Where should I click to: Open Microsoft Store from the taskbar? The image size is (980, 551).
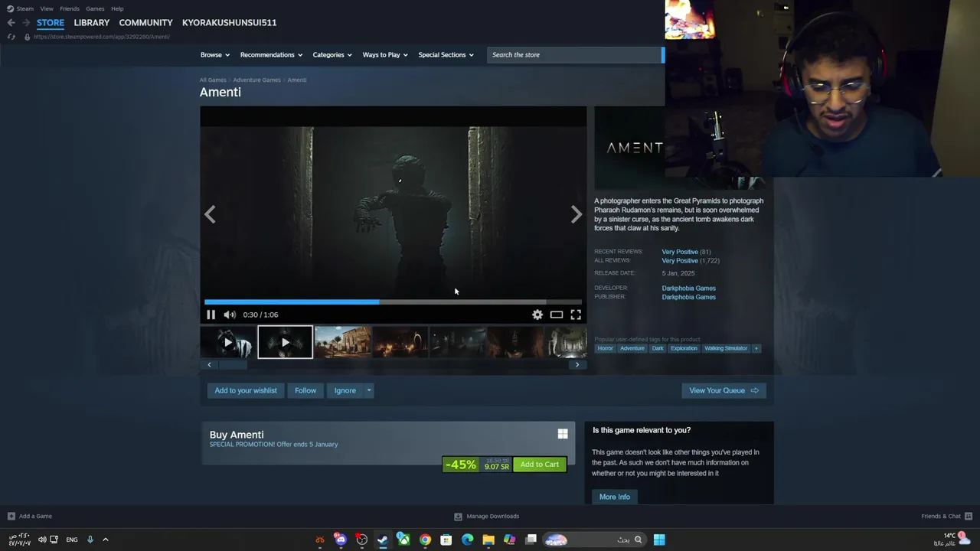click(446, 540)
